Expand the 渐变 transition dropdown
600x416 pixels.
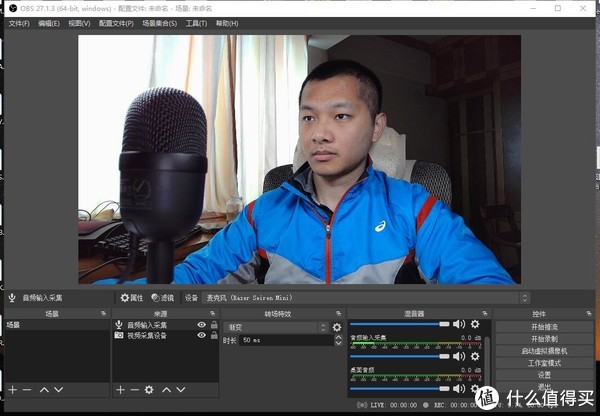tap(276, 327)
